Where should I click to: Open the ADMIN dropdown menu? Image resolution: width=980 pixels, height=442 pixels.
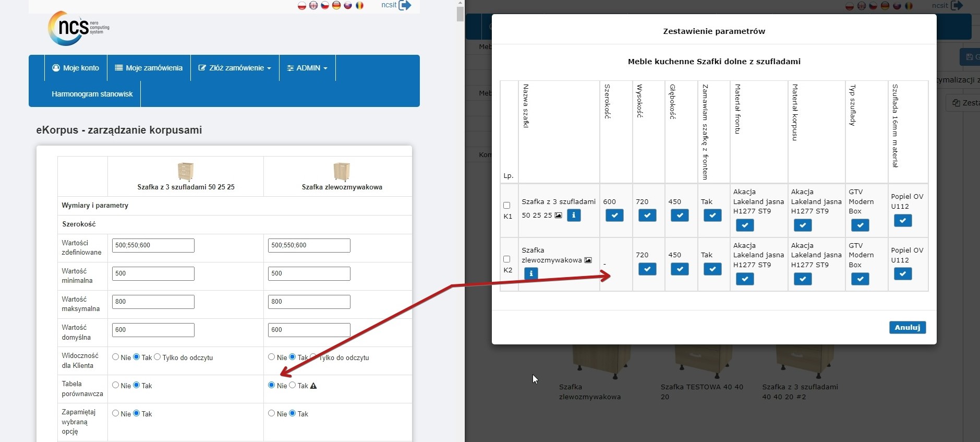307,68
